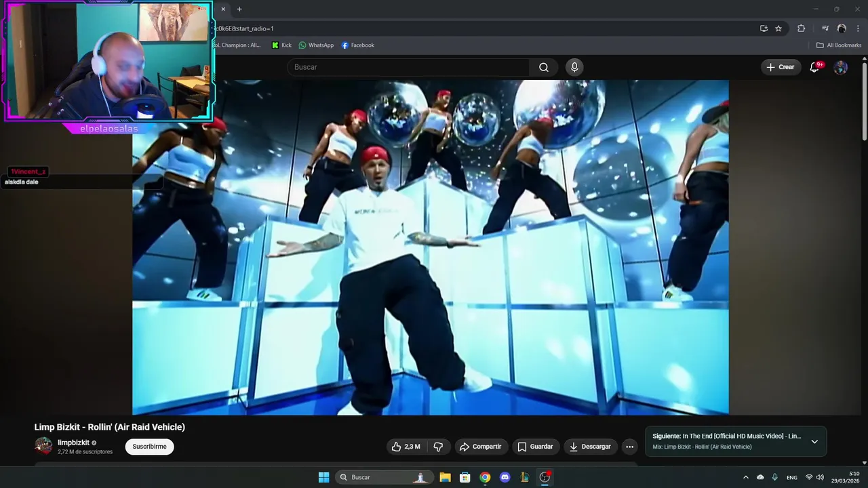Viewport: 868px width, 488px height.
Task: Open Chrome three-dot menu
Action: pos(858,28)
